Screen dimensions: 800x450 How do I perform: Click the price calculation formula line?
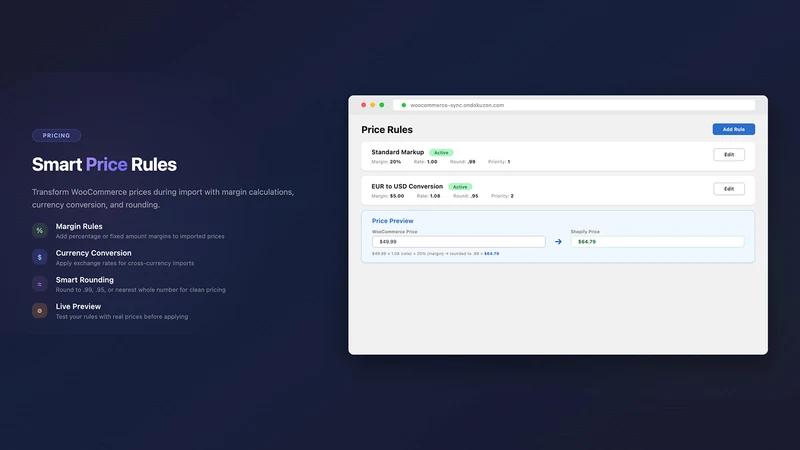[436, 254]
